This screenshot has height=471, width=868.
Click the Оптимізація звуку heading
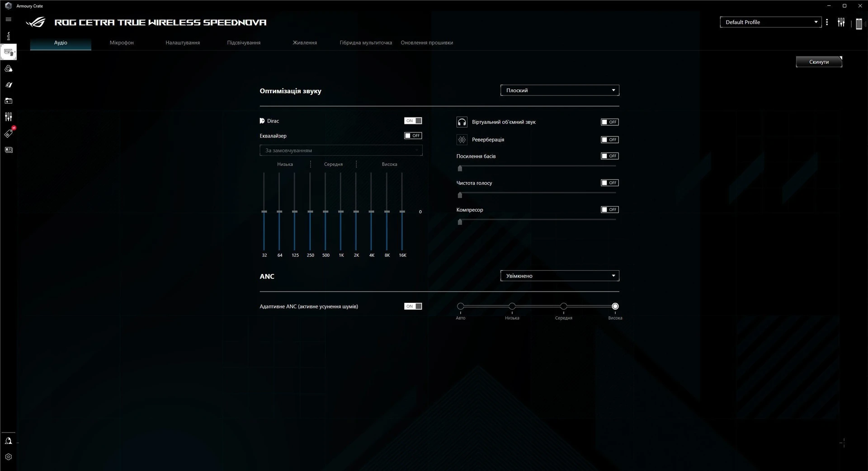click(290, 91)
